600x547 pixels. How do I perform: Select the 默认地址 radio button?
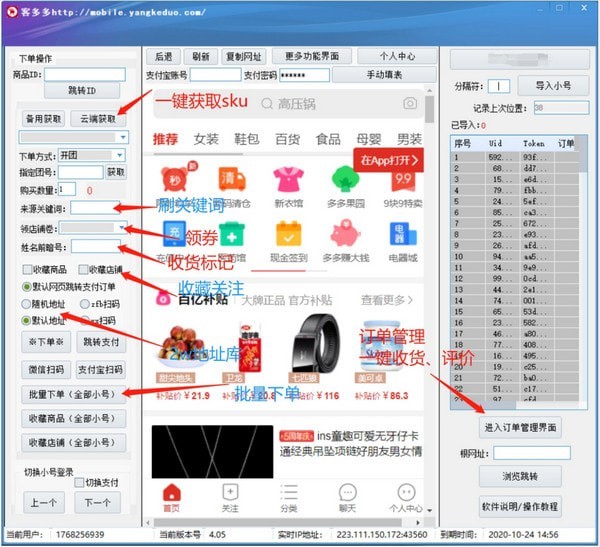click(x=26, y=320)
